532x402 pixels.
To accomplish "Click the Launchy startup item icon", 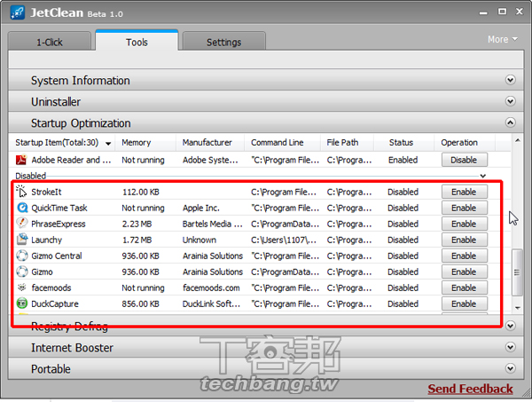I will click(22, 240).
